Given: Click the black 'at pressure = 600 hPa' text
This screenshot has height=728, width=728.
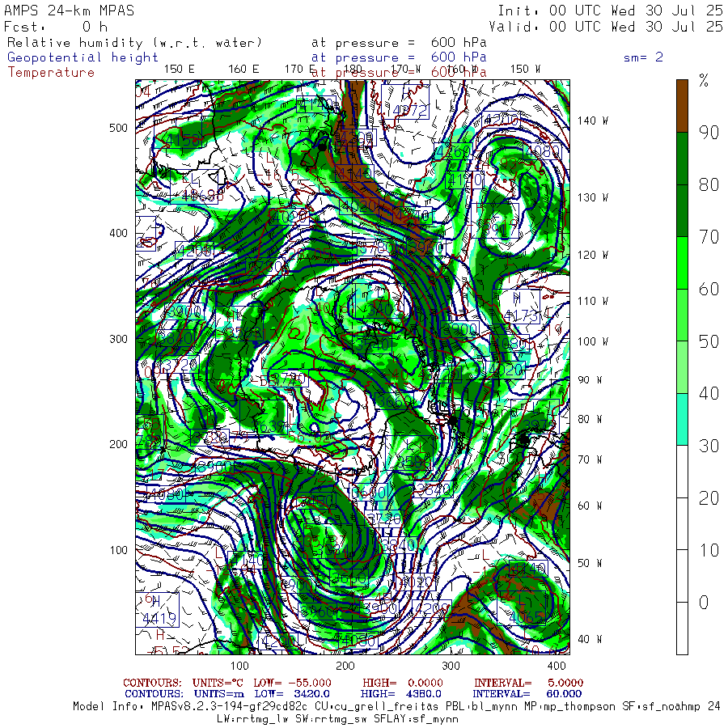Looking at the screenshot, I should pyautogui.click(x=399, y=43).
